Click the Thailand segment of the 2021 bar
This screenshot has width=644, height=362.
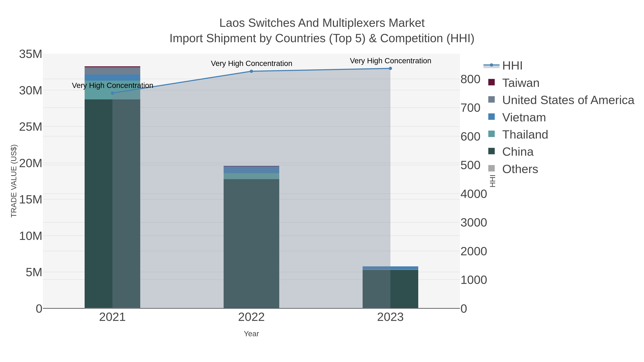tap(112, 90)
